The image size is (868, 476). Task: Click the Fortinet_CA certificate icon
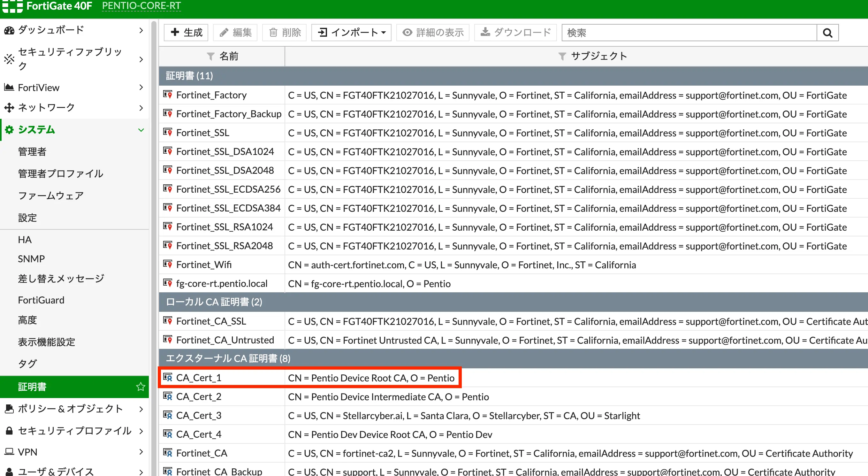(167, 453)
